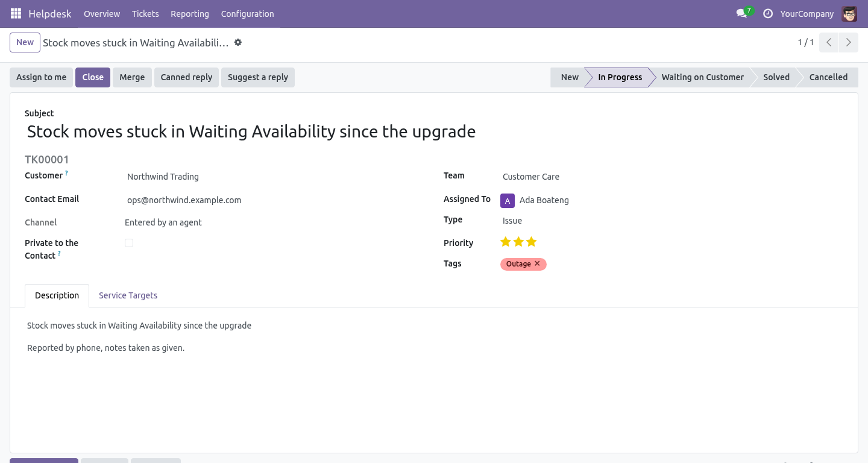The height and width of the screenshot is (463, 868).
Task: Set priority to the third star
Action: 531,242
